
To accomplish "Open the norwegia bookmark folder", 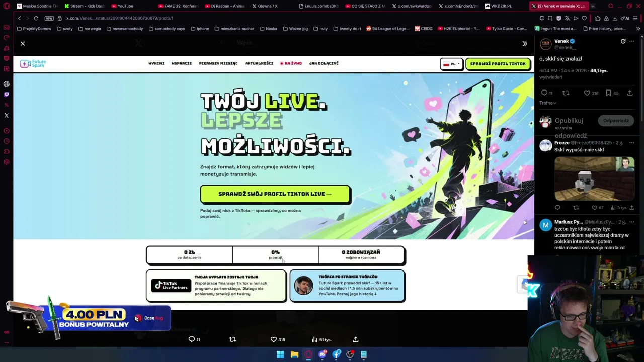I will coord(90,29).
